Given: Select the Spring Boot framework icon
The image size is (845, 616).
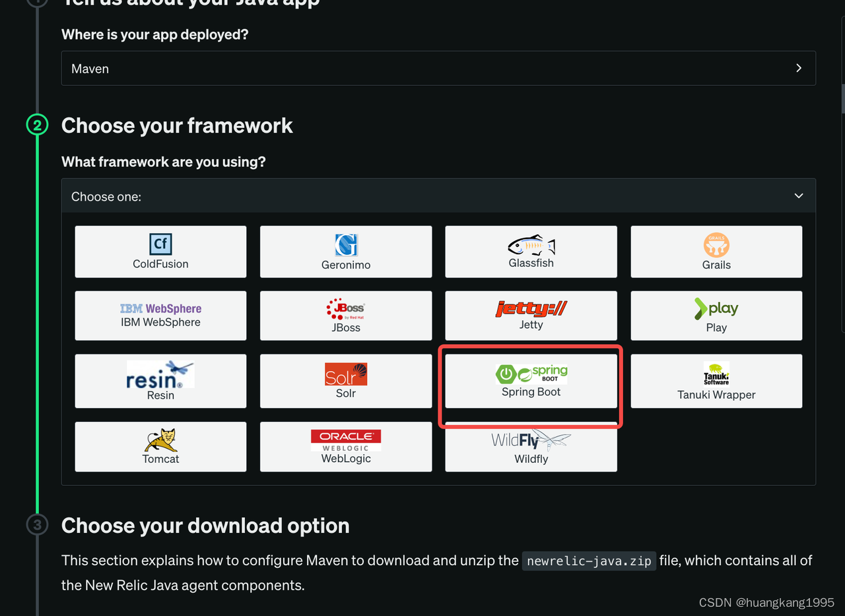Looking at the screenshot, I should coord(531,381).
